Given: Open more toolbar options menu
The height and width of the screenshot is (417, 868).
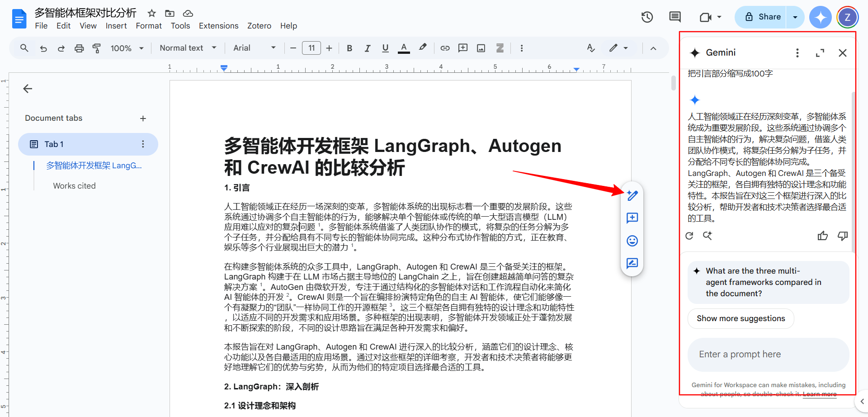Looking at the screenshot, I should click(522, 48).
